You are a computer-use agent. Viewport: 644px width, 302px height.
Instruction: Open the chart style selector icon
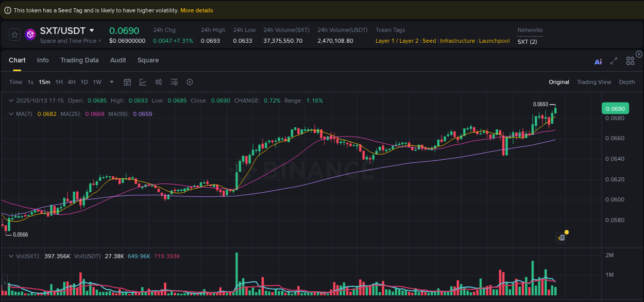click(x=143, y=82)
